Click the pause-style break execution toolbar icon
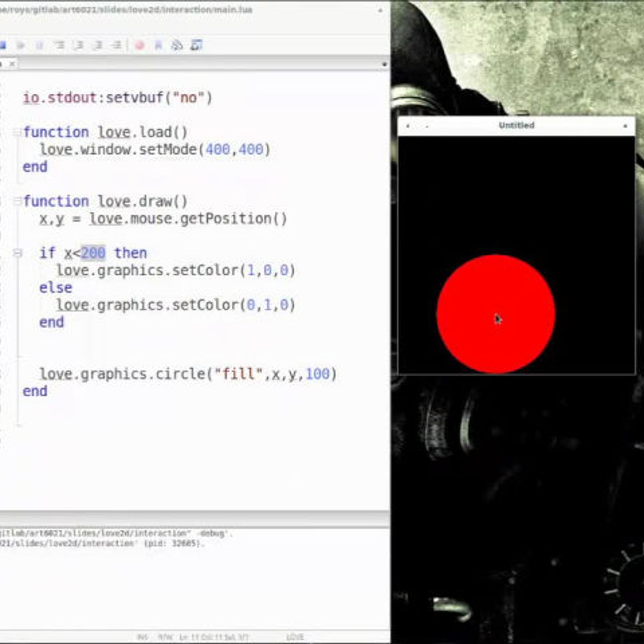Viewport: 644px width, 644px height. [x=40, y=45]
